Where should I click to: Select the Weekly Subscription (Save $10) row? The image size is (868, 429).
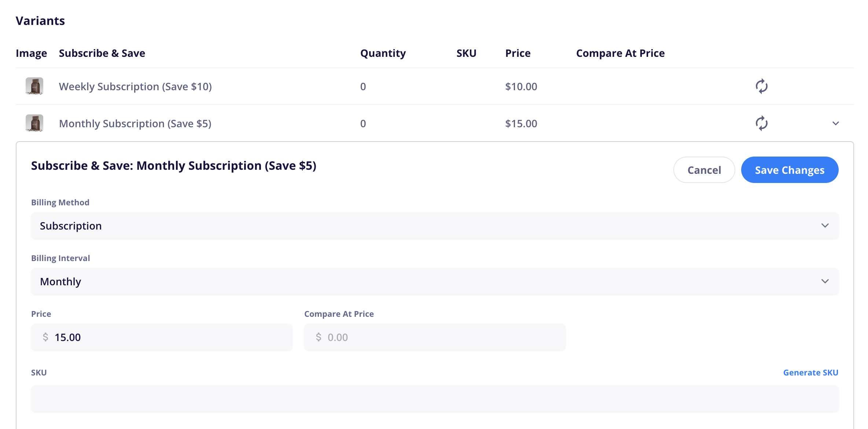point(435,87)
